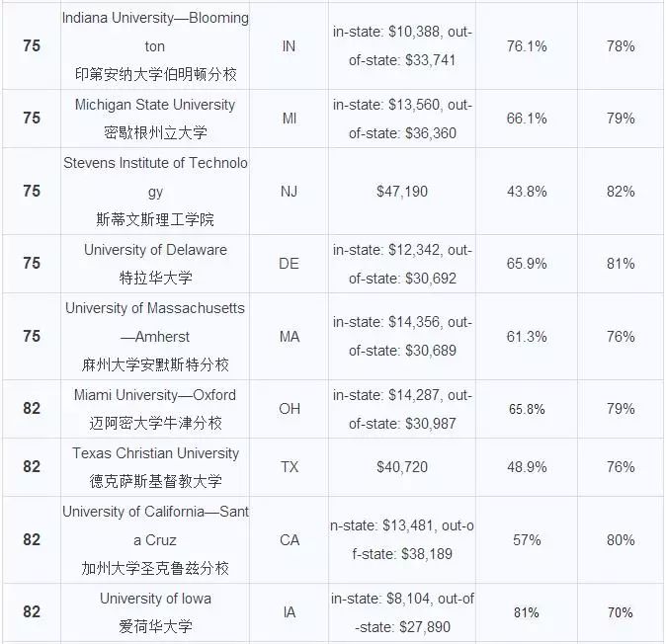This screenshot has height=644, width=666.
Task: Click the 76.1% acceptance rate value
Action: [527, 45]
